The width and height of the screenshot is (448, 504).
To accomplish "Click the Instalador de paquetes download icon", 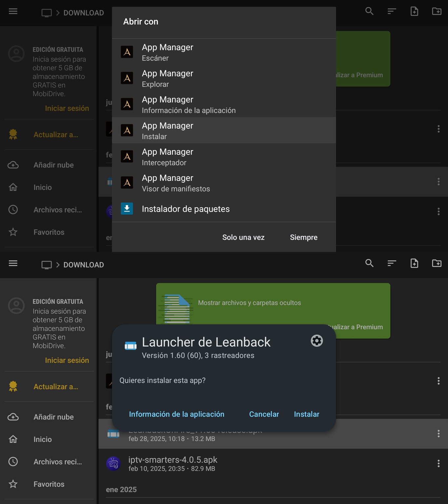I will pyautogui.click(x=127, y=209).
